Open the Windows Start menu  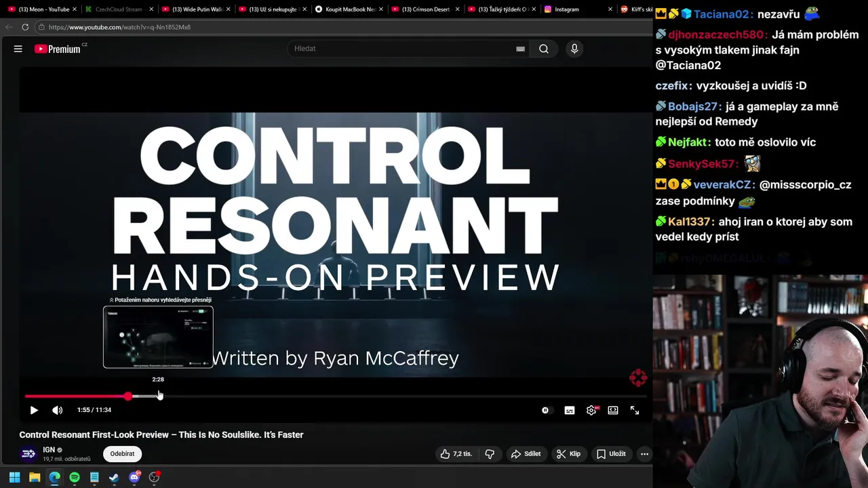coord(14,477)
